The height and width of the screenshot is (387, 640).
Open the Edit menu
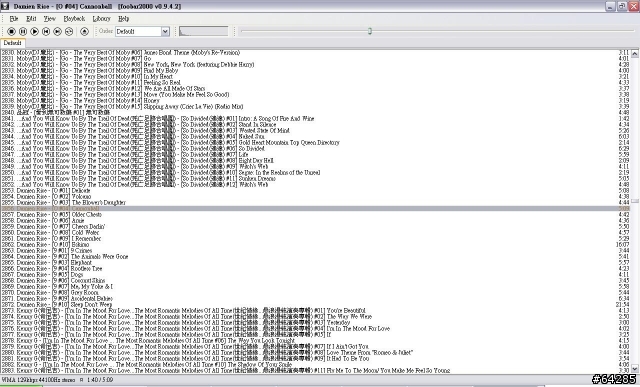(x=31, y=19)
